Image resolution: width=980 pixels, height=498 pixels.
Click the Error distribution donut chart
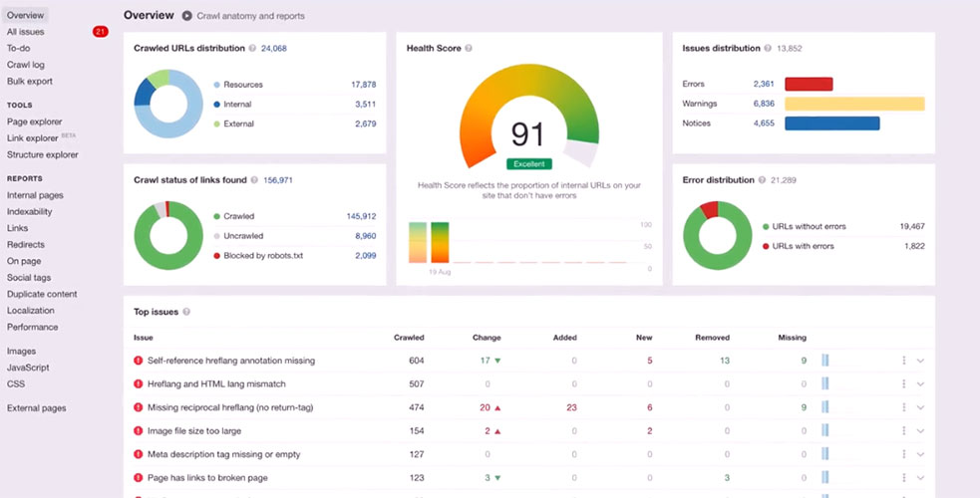click(718, 236)
